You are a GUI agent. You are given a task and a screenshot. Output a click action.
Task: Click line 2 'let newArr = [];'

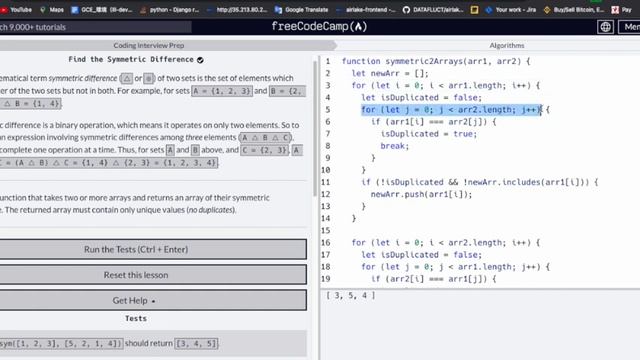pyautogui.click(x=390, y=73)
